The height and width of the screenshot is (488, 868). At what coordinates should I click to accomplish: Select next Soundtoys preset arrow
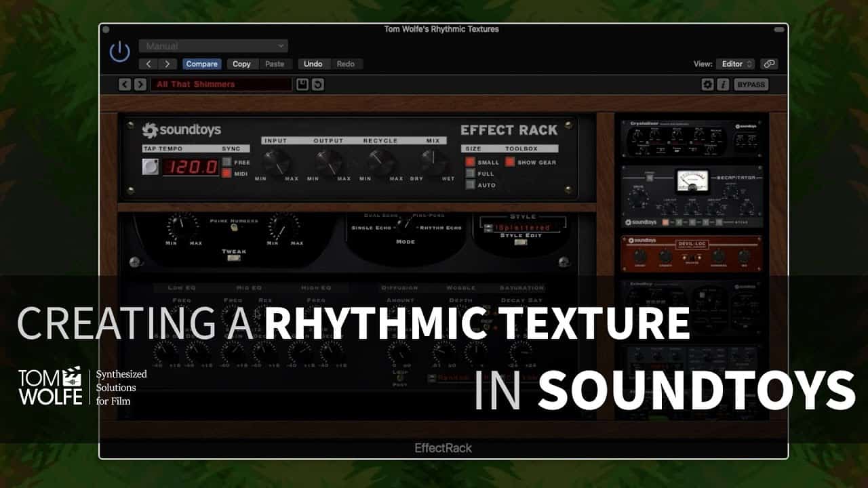click(140, 85)
